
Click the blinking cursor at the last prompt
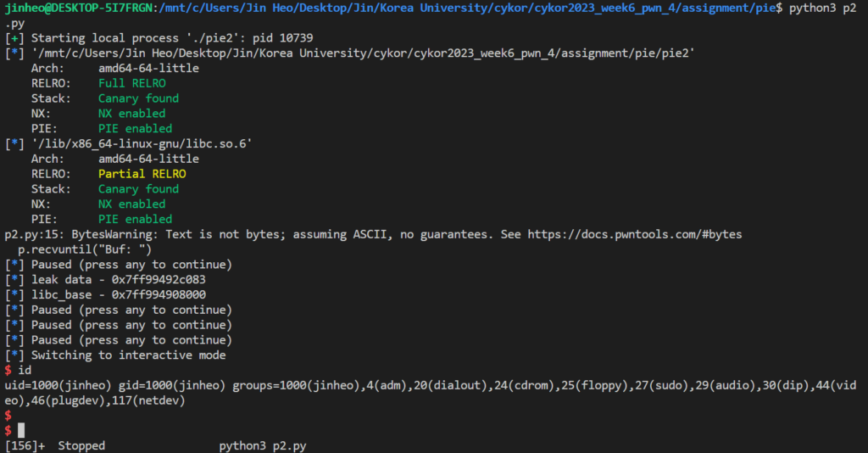21,430
